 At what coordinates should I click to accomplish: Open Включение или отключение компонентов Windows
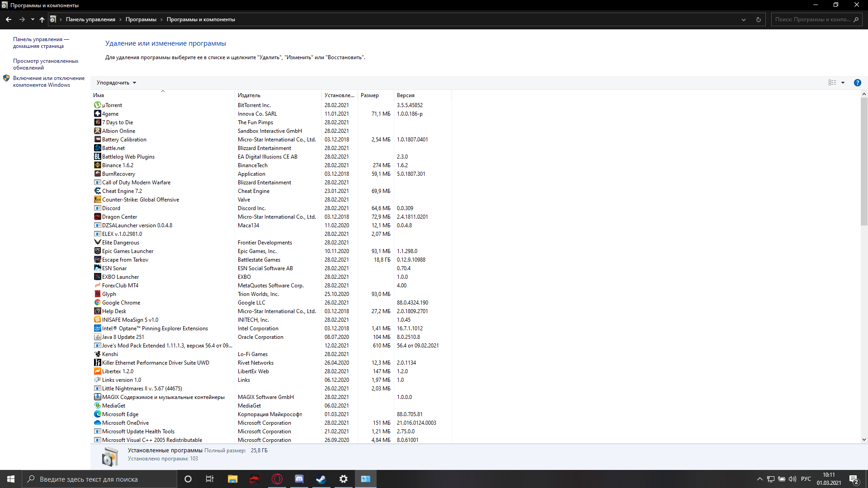[49, 81]
